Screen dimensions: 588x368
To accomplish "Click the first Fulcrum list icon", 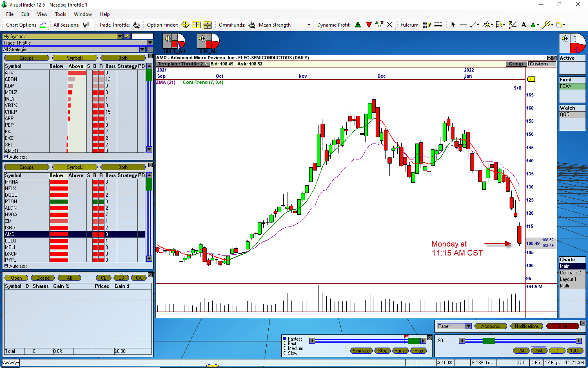I will tap(427, 25).
